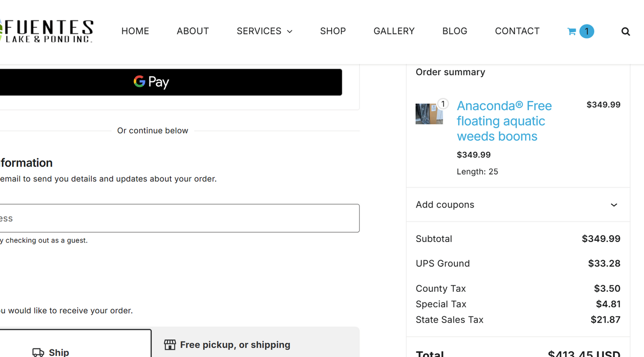Navigate to the Shop page
This screenshot has width=644, height=357.
333,31
